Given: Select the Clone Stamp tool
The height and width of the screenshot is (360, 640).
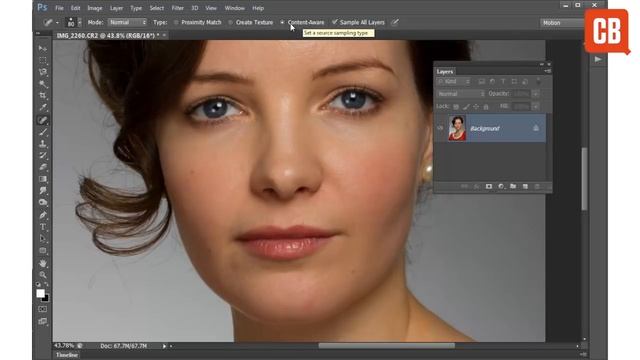Looking at the screenshot, I should pyautogui.click(x=42, y=144).
